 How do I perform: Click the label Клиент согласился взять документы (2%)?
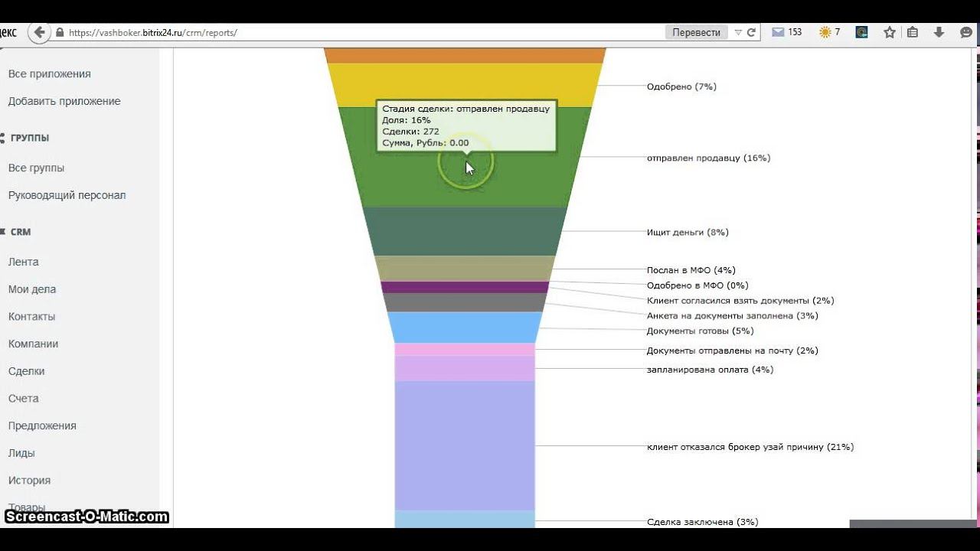[740, 301]
